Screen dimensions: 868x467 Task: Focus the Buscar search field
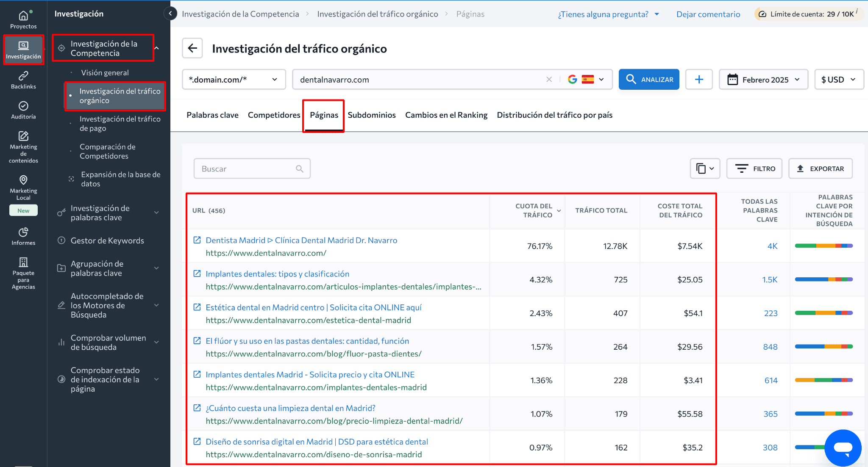click(x=252, y=169)
